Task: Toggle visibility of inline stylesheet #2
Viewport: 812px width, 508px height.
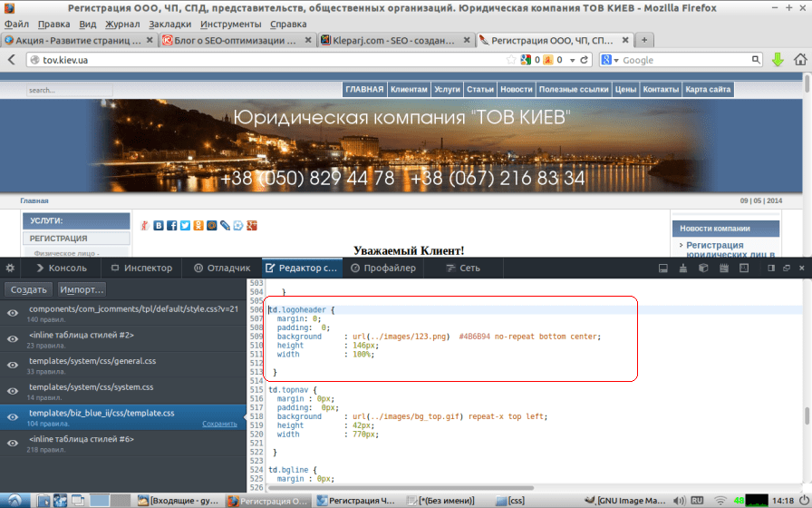Action: point(13,339)
